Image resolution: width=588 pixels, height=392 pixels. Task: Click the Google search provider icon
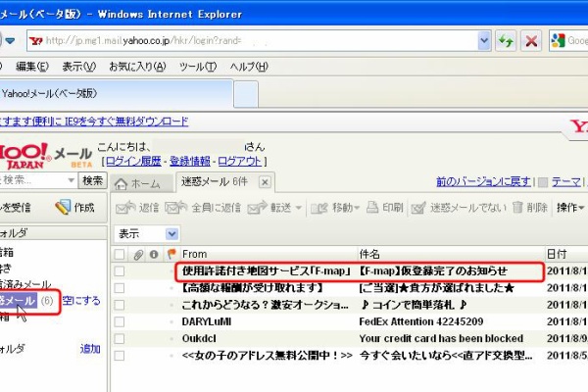point(558,40)
